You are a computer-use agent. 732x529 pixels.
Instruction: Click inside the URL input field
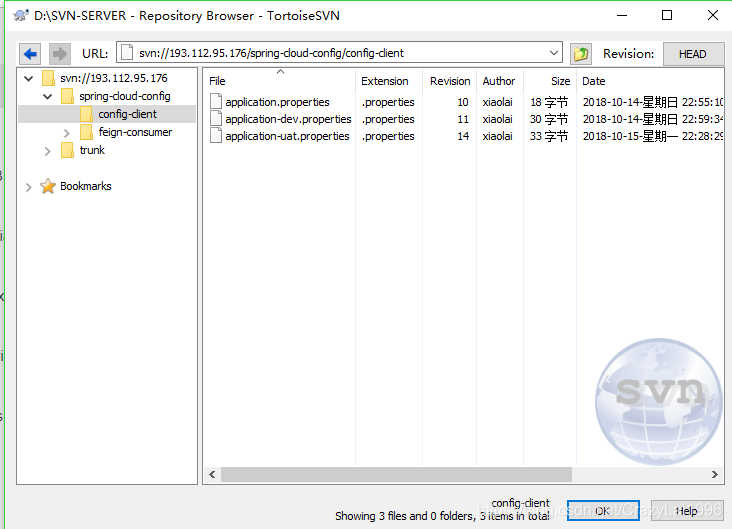pyautogui.click(x=338, y=53)
